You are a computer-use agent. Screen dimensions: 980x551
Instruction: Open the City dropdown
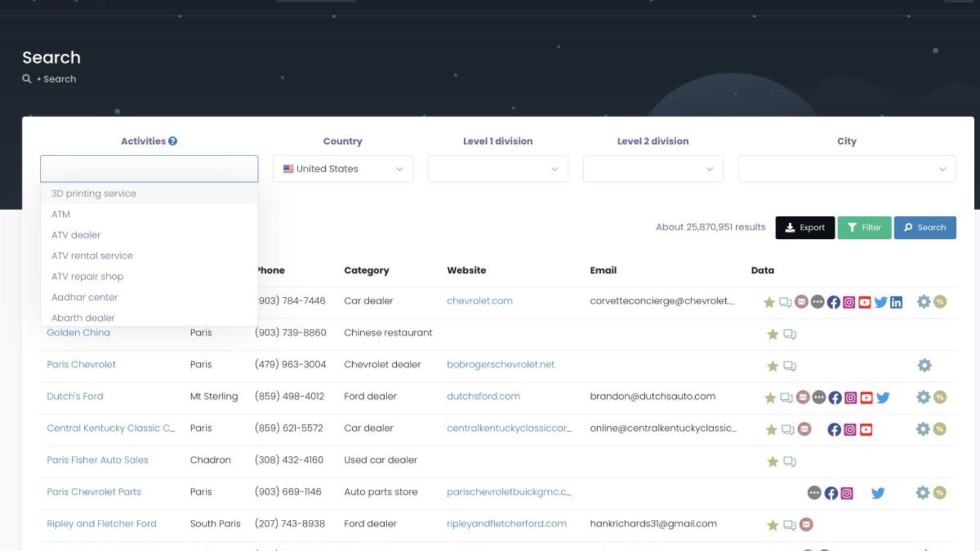pyautogui.click(x=847, y=169)
